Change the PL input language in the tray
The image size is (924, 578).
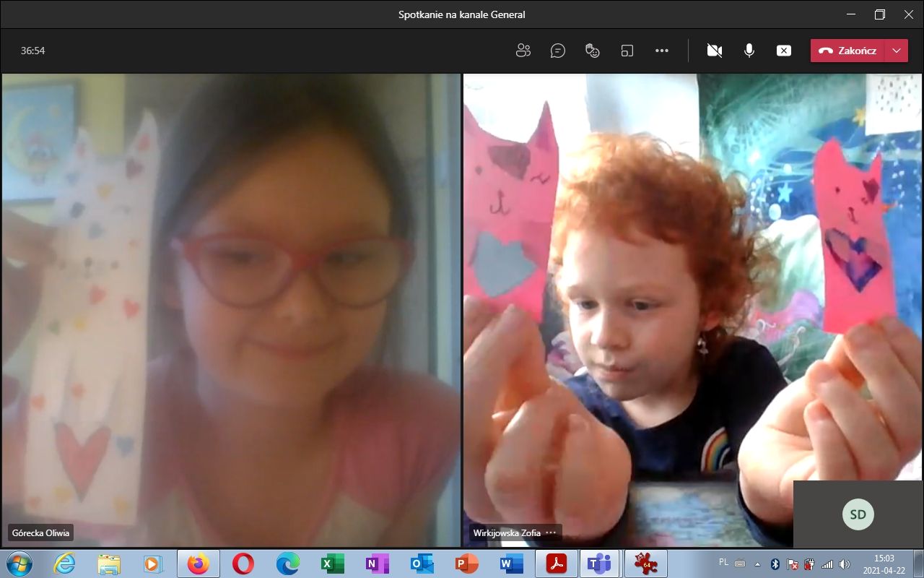724,564
